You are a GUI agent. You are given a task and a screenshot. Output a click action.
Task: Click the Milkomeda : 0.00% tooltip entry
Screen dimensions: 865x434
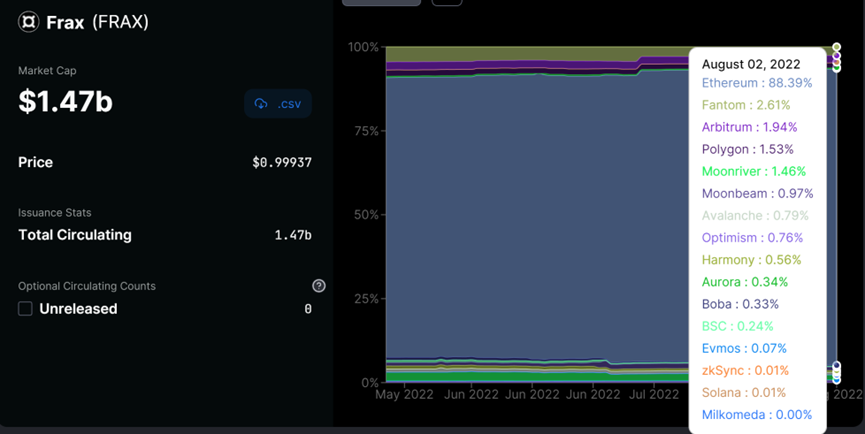click(757, 414)
